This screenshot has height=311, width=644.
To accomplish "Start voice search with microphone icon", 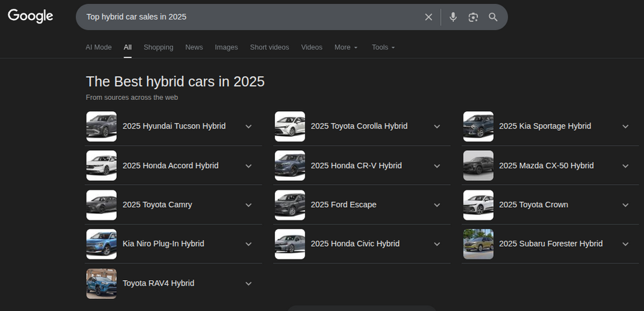I will (453, 17).
